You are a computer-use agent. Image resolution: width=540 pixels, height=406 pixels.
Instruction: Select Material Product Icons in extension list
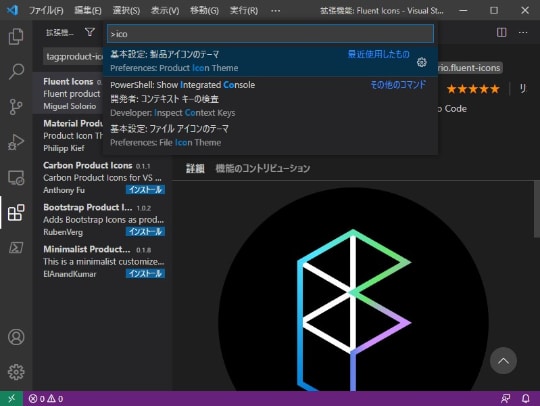pyautogui.click(x=68, y=135)
